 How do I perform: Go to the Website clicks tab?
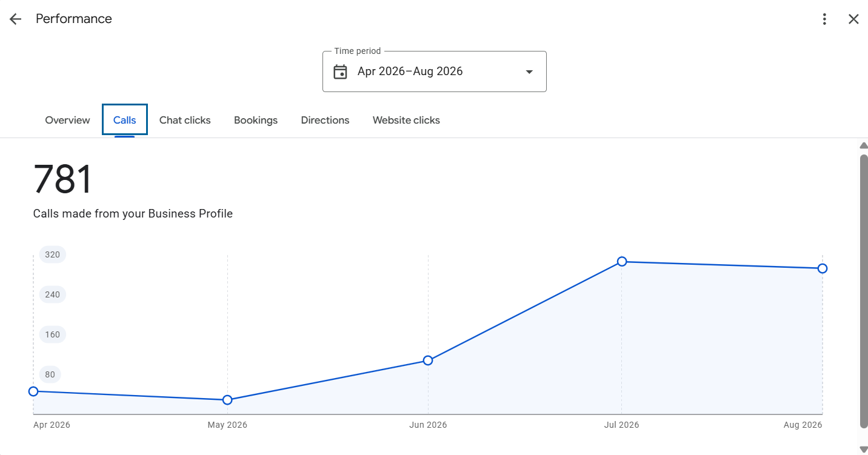[x=406, y=120]
